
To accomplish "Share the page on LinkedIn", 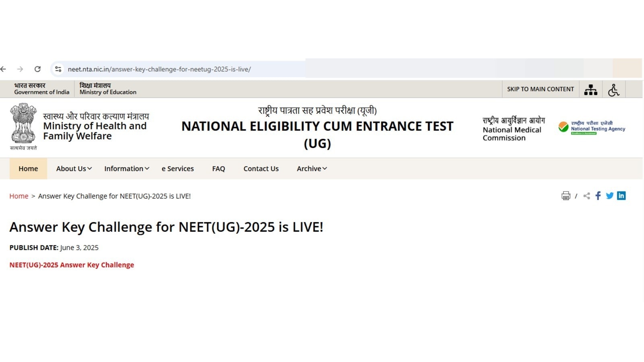I will coord(621,196).
